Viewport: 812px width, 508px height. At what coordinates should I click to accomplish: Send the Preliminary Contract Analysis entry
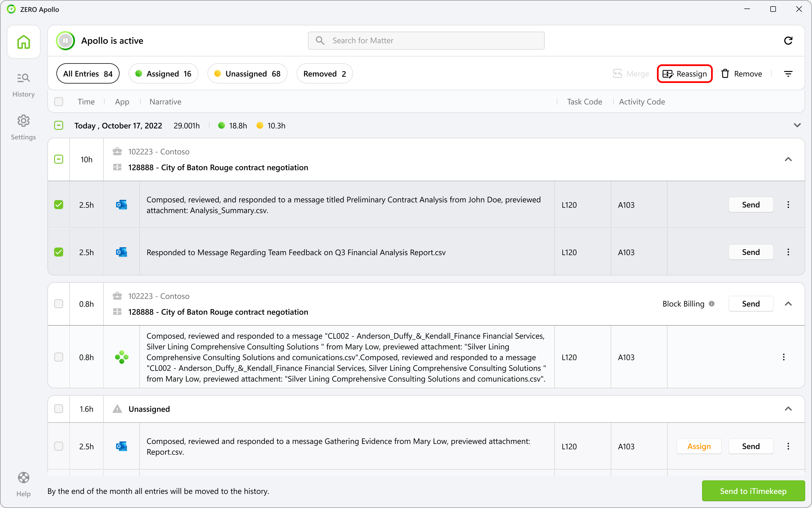pos(751,205)
